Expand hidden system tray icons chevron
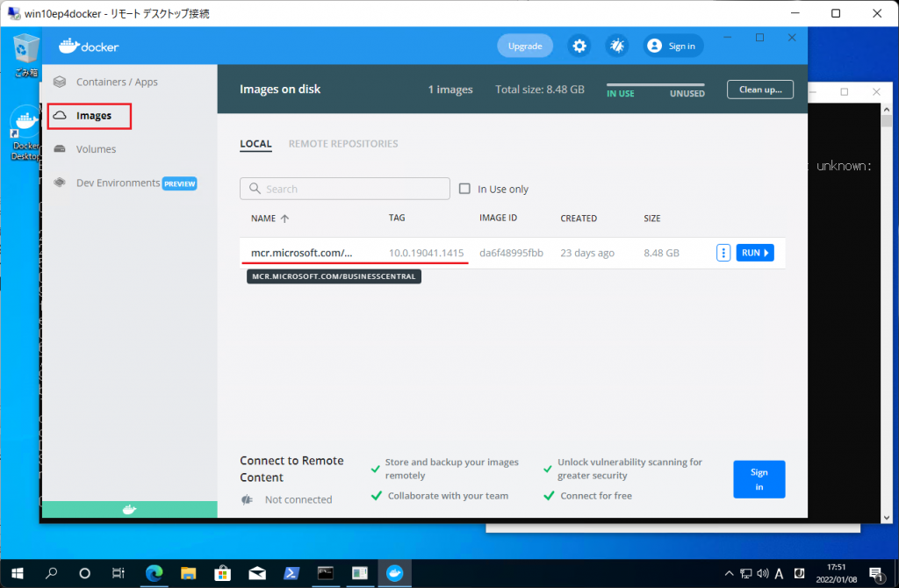Image resolution: width=899 pixels, height=588 pixels. pyautogui.click(x=729, y=574)
